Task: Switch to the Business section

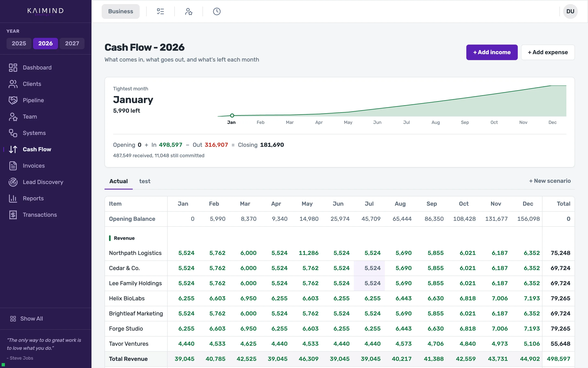Action: point(120,11)
